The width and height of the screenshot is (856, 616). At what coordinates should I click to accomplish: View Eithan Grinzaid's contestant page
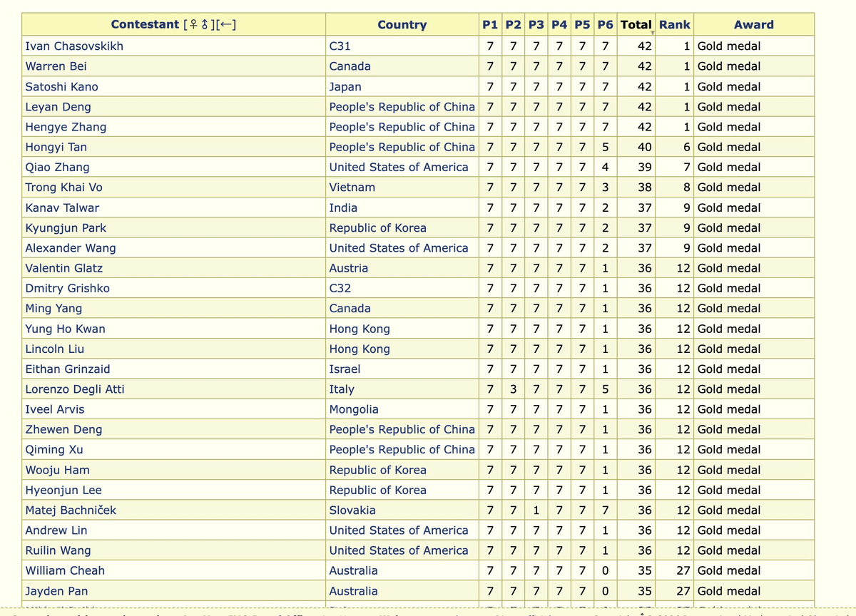click(68, 369)
